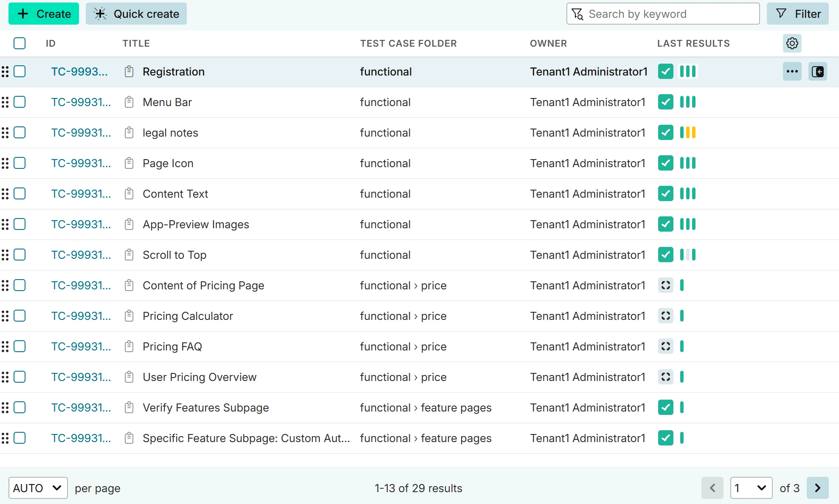The width and height of the screenshot is (839, 504).
Task: Check the box for Verify Features Subpage row
Action: point(20,407)
